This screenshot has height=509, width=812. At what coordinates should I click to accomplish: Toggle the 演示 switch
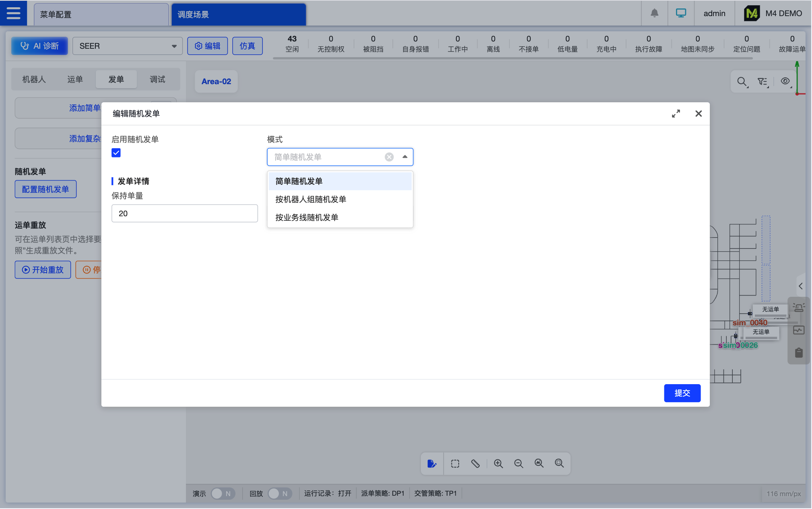223,493
